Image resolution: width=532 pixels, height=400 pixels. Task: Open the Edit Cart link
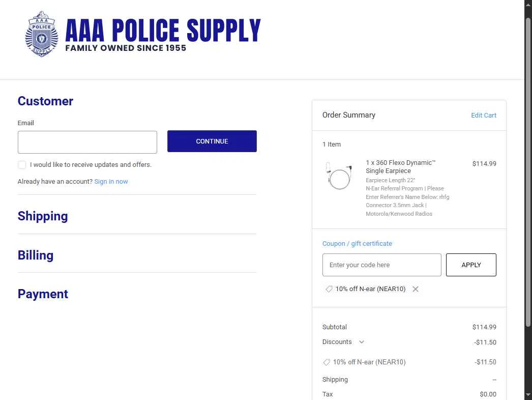tap(484, 115)
